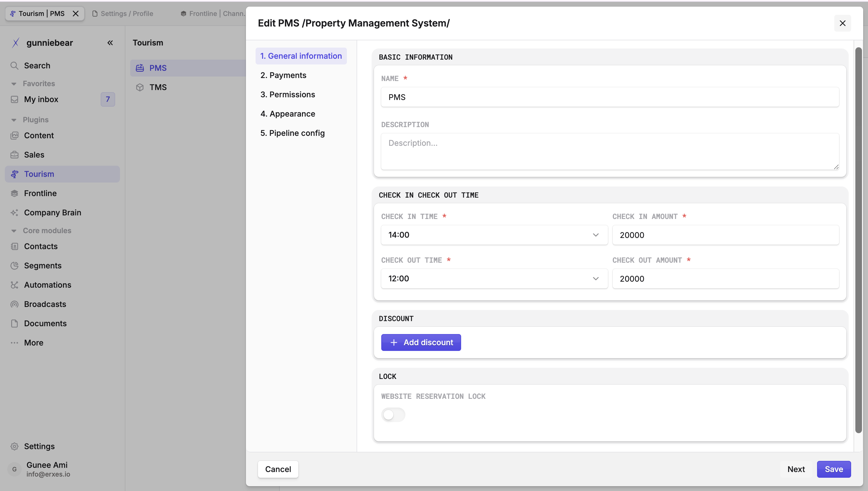Click the Frontline layers icon in sidebar
868x491 pixels.
tap(14, 193)
